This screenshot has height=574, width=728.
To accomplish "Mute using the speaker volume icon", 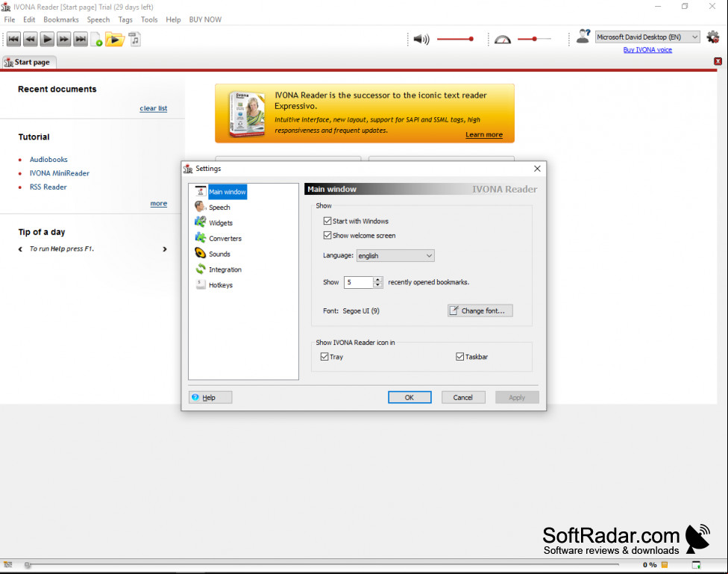I will pyautogui.click(x=421, y=39).
